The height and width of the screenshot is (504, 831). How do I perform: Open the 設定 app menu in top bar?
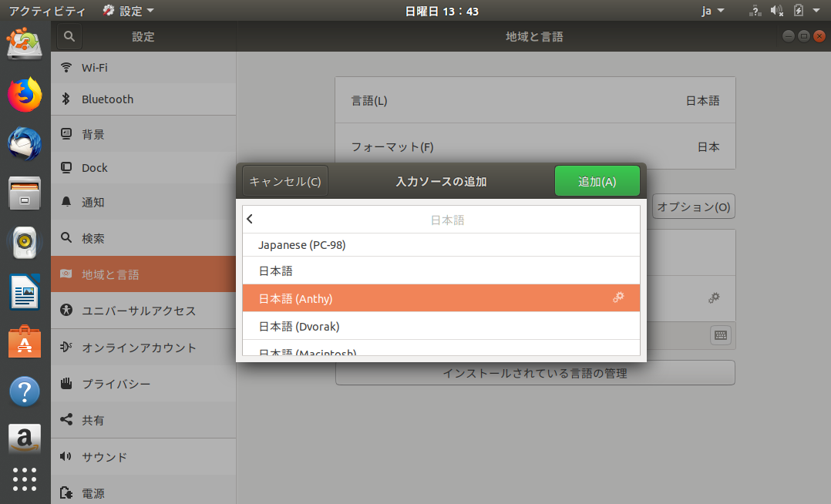coord(128,11)
